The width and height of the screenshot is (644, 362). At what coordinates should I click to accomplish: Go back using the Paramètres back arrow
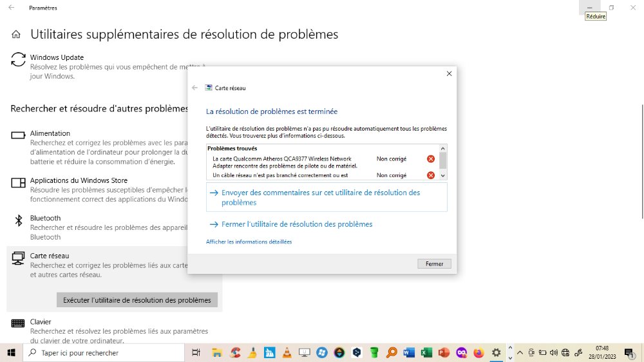pos(12,7)
